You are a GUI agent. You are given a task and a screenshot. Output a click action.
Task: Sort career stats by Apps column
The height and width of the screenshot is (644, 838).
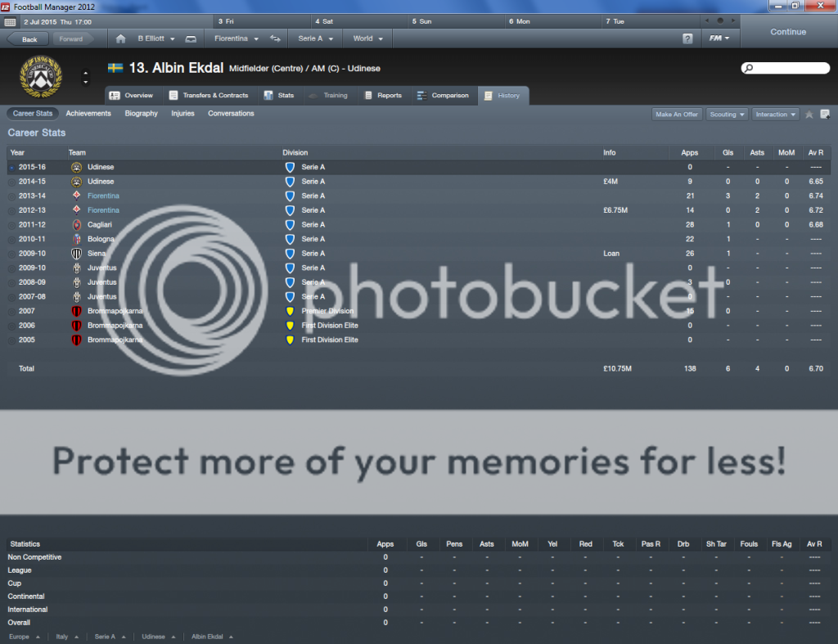[689, 152]
